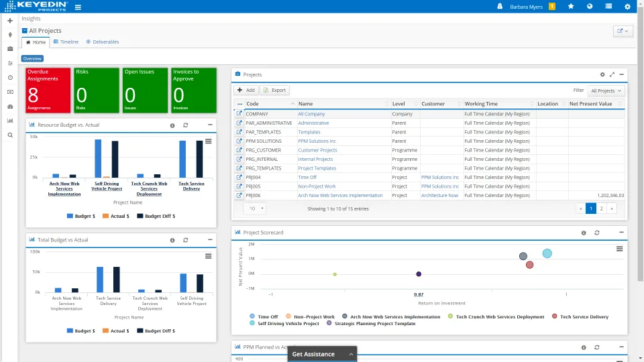Open Projects panel settings gear

(602, 74)
